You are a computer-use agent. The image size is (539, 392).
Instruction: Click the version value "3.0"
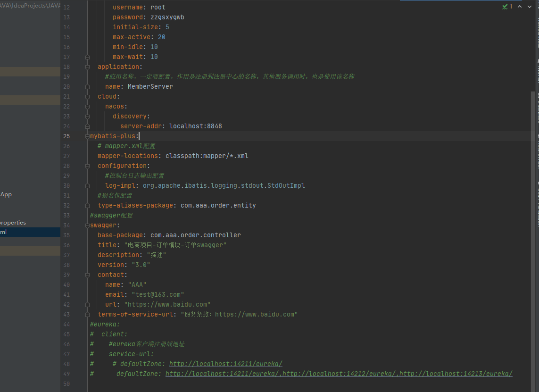(x=141, y=265)
